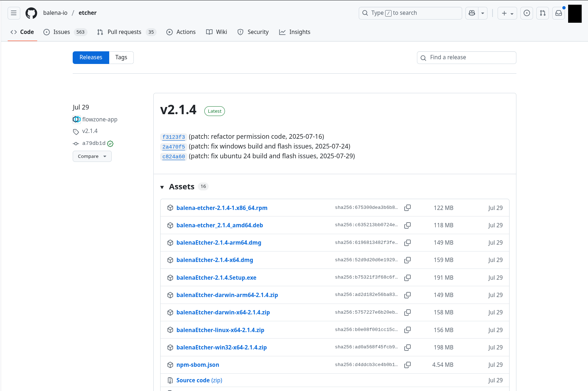Open the hamburger navigation menu
The width and height of the screenshot is (588, 391).
(14, 13)
